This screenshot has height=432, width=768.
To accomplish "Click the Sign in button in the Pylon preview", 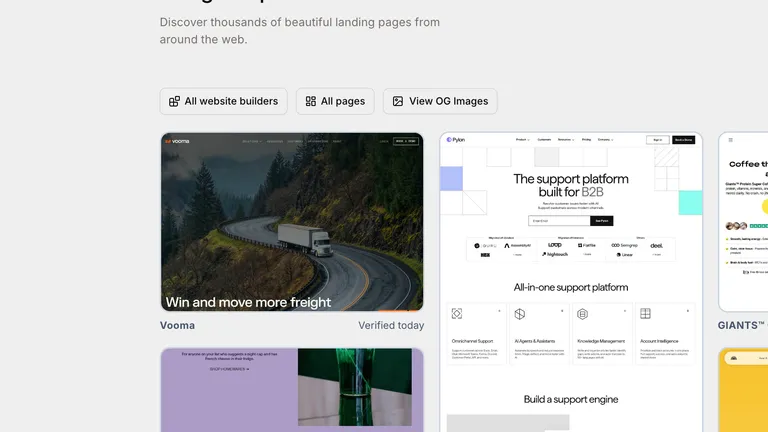I will (658, 140).
